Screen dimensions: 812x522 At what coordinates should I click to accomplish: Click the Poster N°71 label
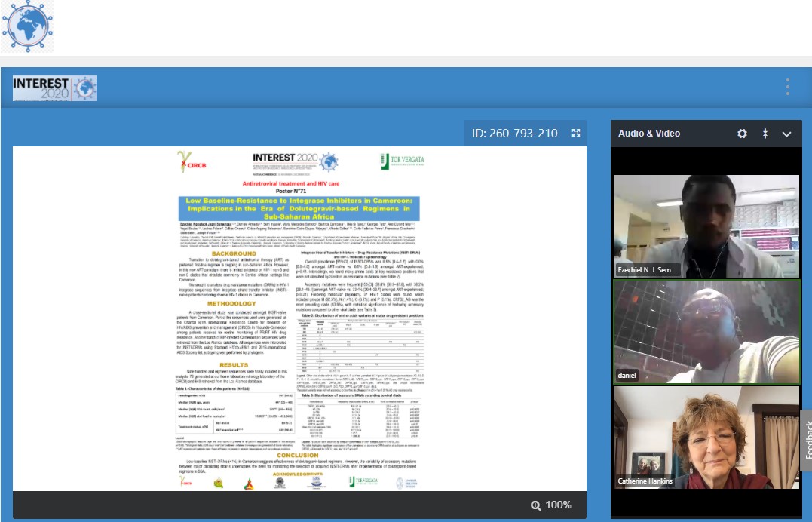tap(290, 191)
